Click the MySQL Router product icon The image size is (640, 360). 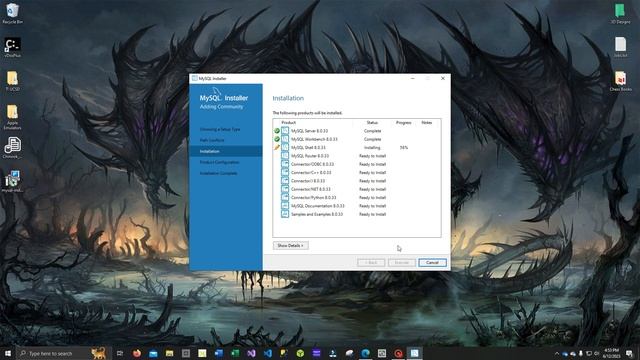click(285, 156)
